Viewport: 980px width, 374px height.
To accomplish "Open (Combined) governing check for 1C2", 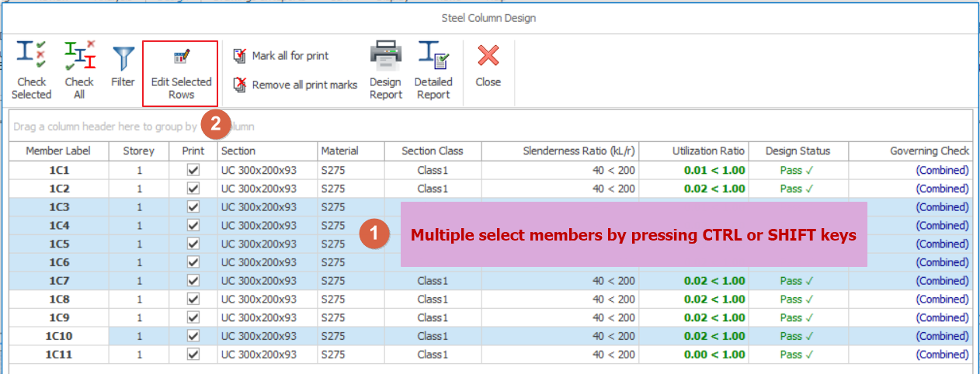I will (x=942, y=189).
